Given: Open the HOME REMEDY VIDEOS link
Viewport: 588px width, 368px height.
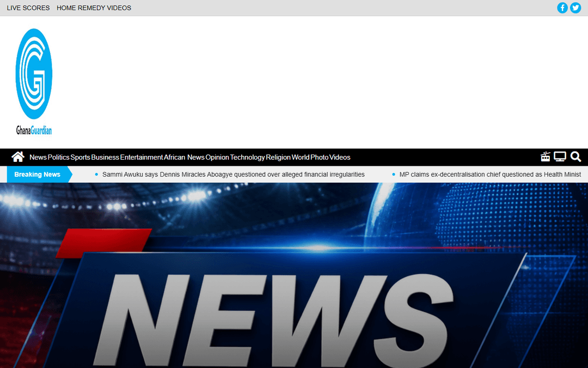Looking at the screenshot, I should tap(94, 8).
